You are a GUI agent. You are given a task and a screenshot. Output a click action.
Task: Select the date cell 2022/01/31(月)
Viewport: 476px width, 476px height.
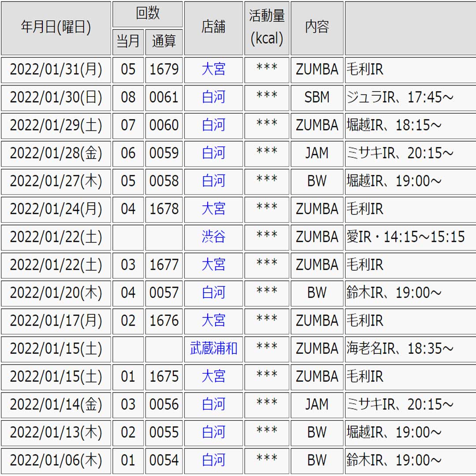pos(56,70)
